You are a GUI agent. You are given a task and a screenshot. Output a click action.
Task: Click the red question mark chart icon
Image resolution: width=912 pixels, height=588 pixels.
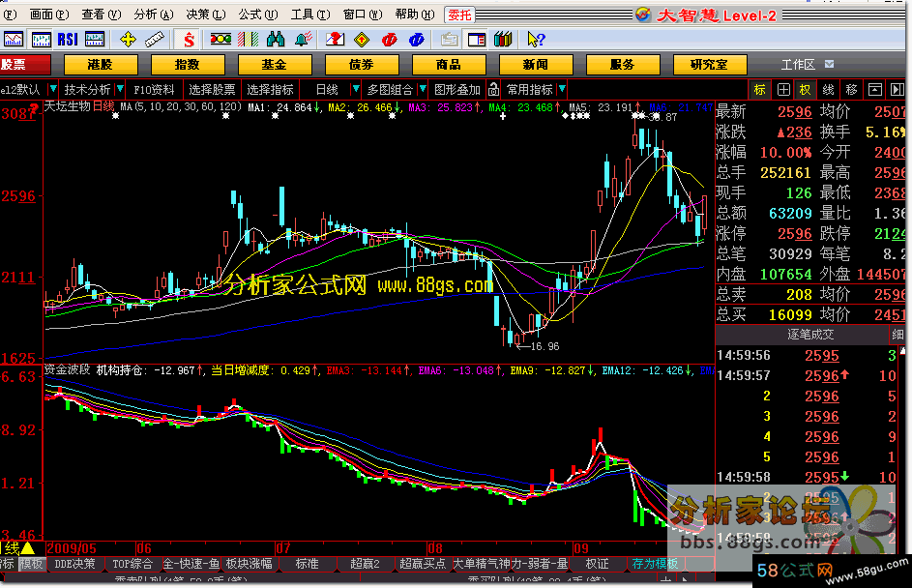click(x=335, y=39)
